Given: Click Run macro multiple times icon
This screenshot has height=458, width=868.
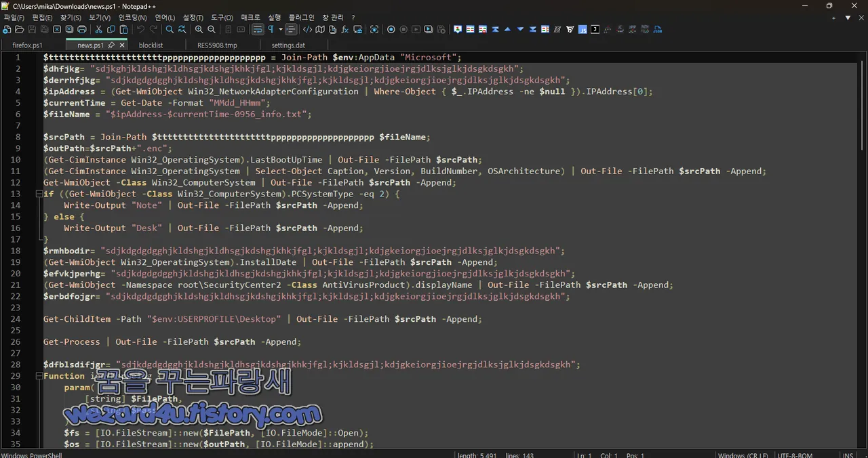Looking at the screenshot, I should coord(429,30).
